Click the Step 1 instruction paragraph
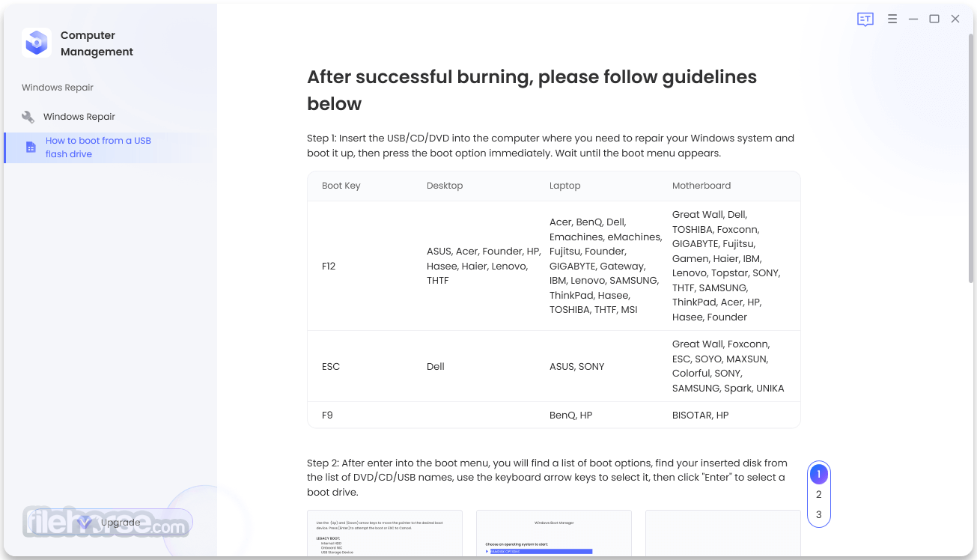Viewport: 977px width, 560px height. pyautogui.click(x=551, y=145)
